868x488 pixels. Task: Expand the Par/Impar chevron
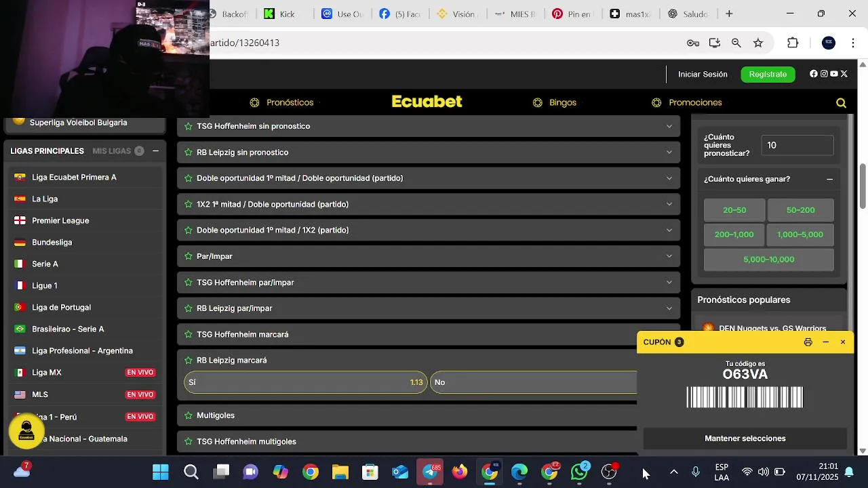pos(669,256)
